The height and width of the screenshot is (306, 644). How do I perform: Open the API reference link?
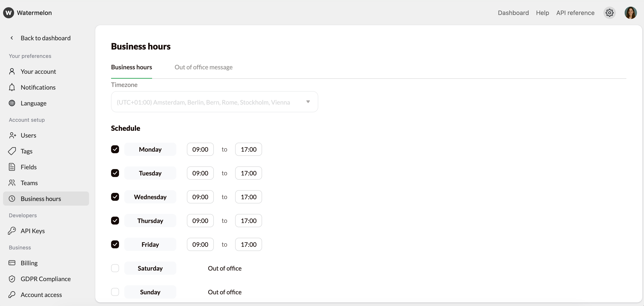575,13
